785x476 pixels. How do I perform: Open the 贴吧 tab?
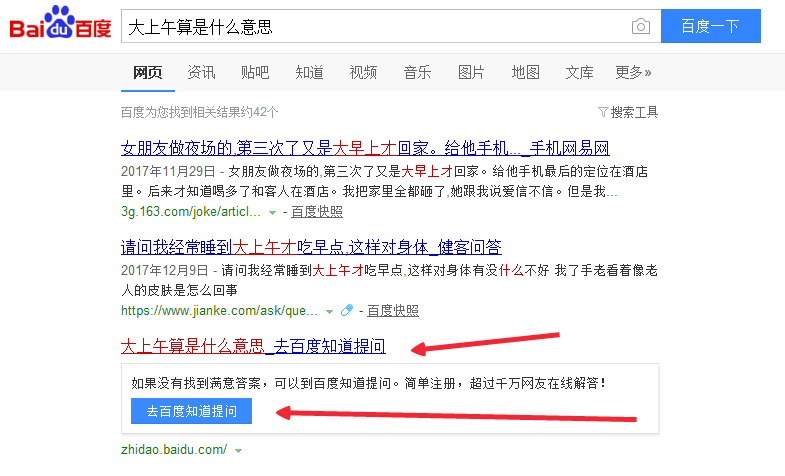point(255,73)
